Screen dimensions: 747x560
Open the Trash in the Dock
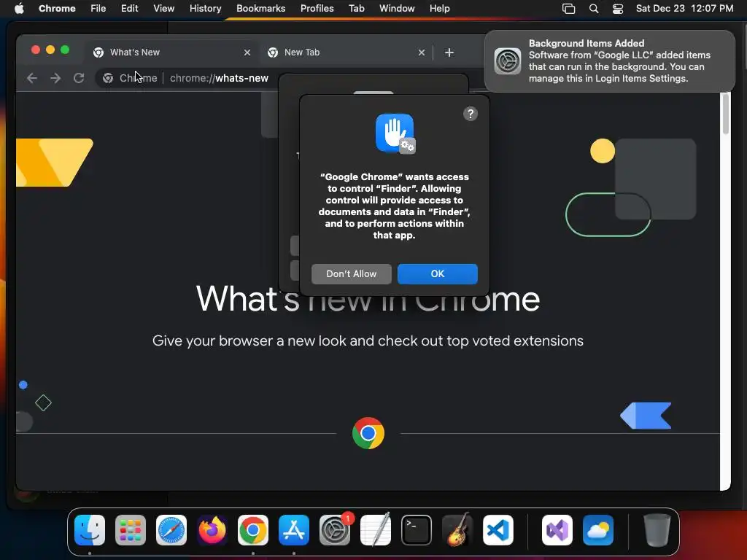pyautogui.click(x=657, y=530)
